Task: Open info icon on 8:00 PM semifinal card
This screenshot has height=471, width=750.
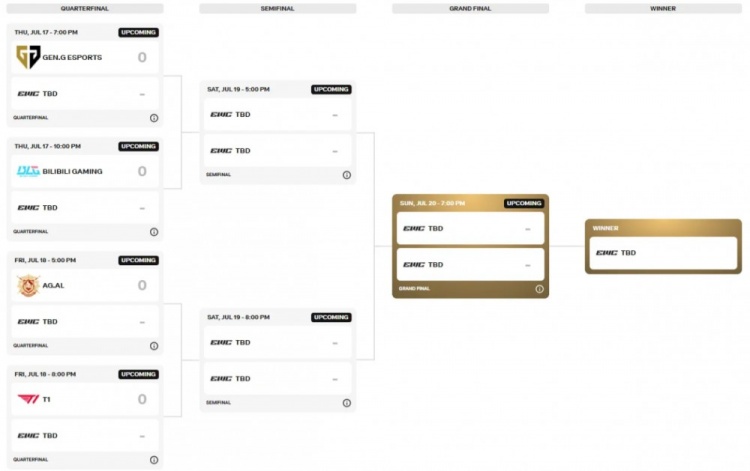Action: pyautogui.click(x=347, y=403)
